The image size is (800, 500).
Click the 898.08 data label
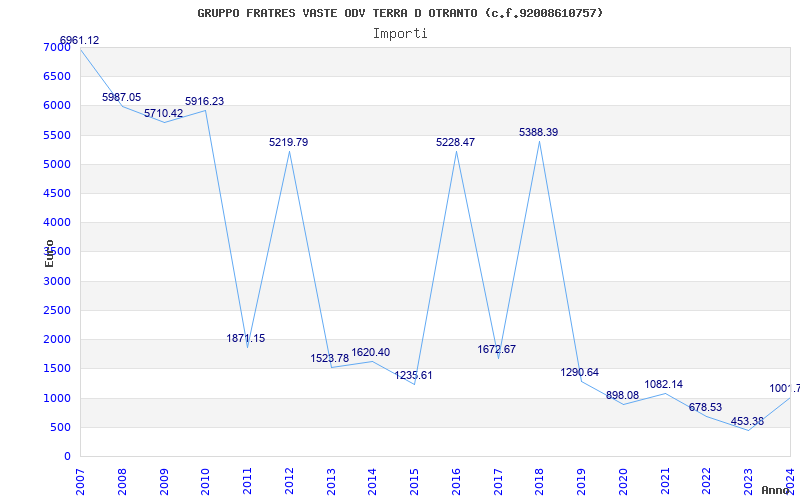622,395
